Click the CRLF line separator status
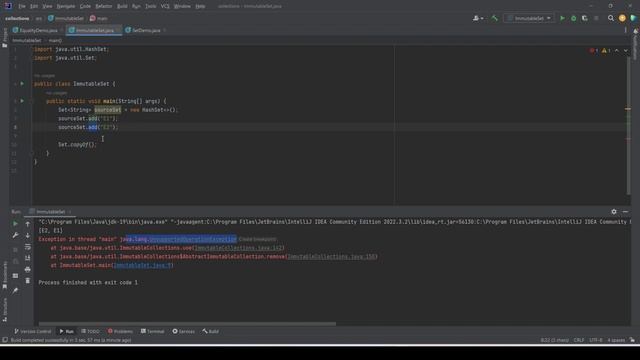The height and width of the screenshot is (360, 640). pos(579,340)
